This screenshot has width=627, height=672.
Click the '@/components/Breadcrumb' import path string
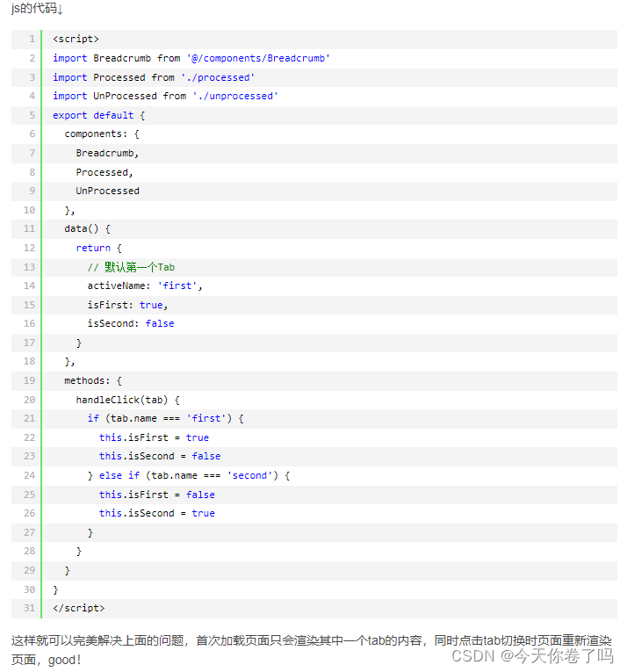[258, 58]
